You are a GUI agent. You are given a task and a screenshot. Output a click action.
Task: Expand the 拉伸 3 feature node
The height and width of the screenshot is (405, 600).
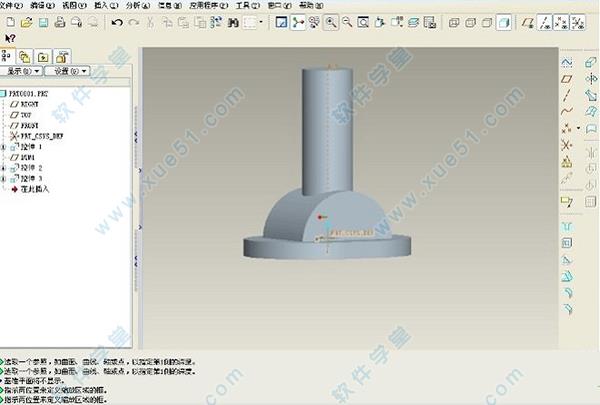pos(3,179)
